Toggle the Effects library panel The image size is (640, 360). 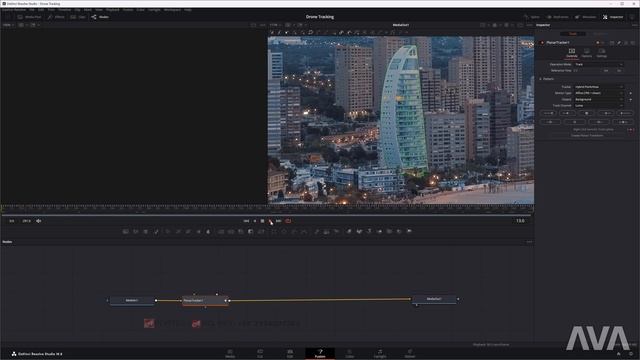point(56,17)
